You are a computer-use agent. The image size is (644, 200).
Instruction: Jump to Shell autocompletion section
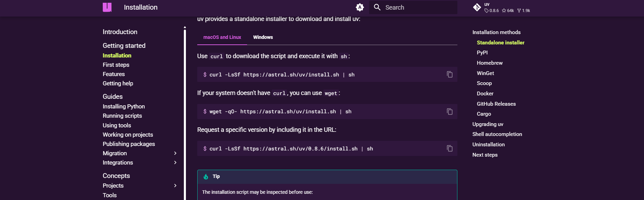497,134
